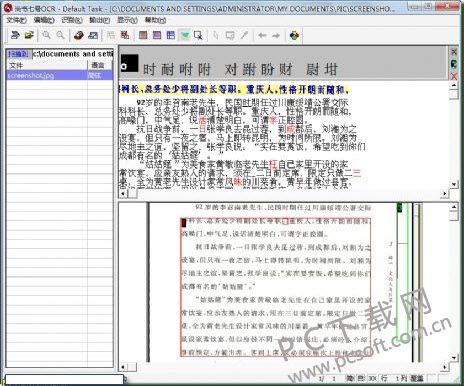Click the image panel vertical scroll thumb
The image size is (464, 386).
click(x=454, y=216)
